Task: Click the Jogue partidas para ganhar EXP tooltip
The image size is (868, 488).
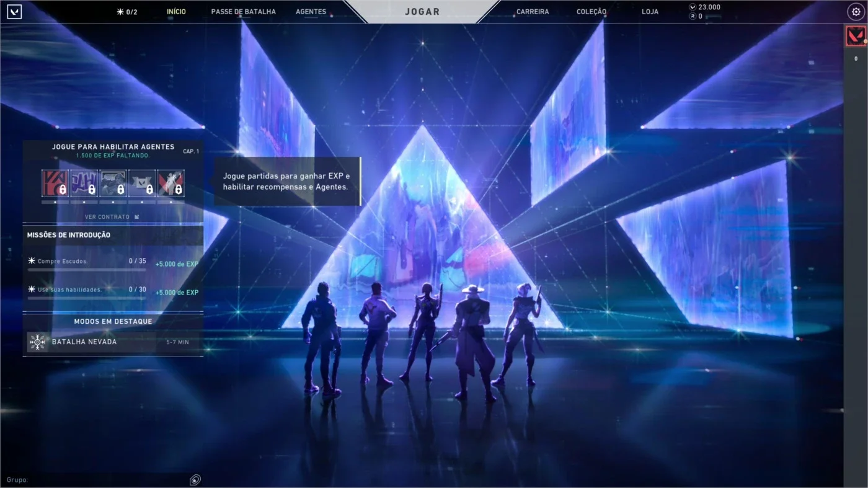Action: point(288,181)
